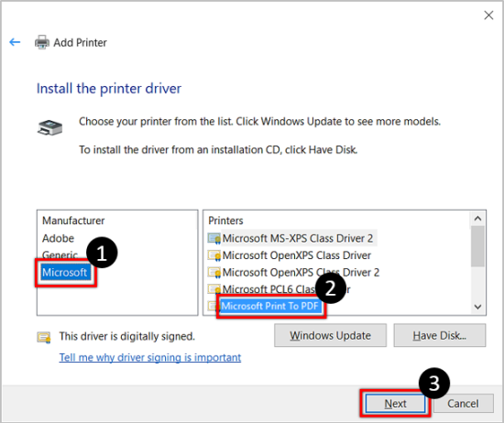Click the printer image beside the instructions
The width and height of the screenshot is (504, 423).
[49, 127]
